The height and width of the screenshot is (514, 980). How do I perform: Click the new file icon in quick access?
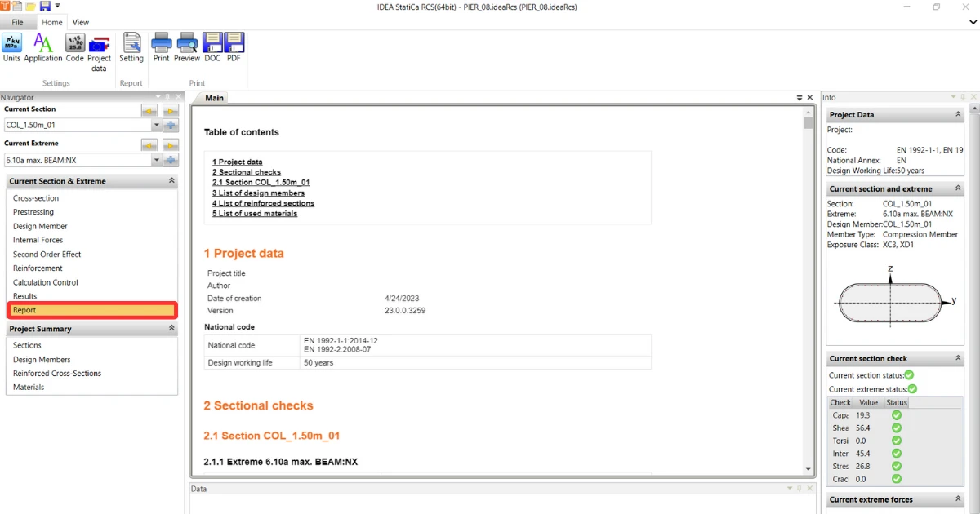pos(17,6)
